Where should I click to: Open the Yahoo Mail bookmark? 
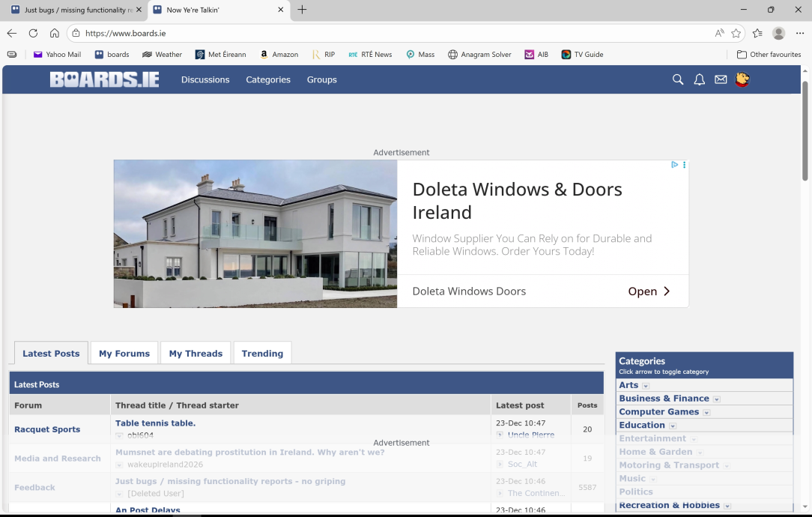coord(57,55)
